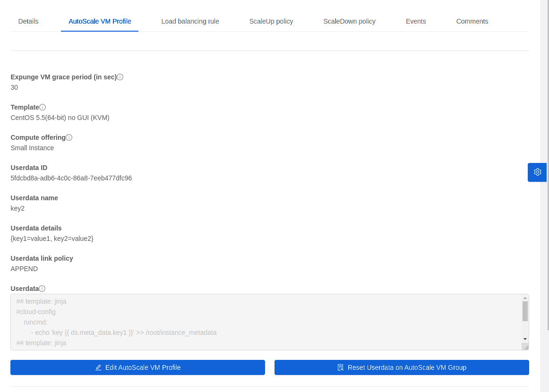Viewport: 549px width, 392px height.
Task: Open the Expunge VM grace period info tooltip
Action: (x=120, y=77)
